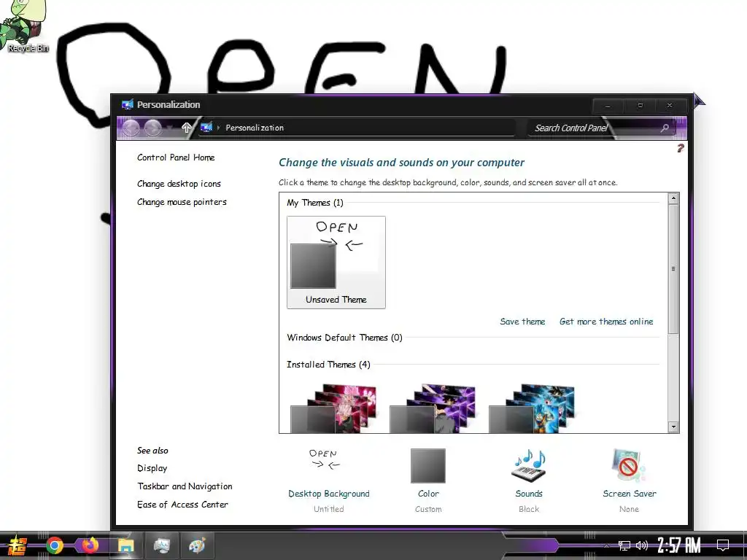
Task: Click the Installed Themes (4) heading
Action: [328, 365]
